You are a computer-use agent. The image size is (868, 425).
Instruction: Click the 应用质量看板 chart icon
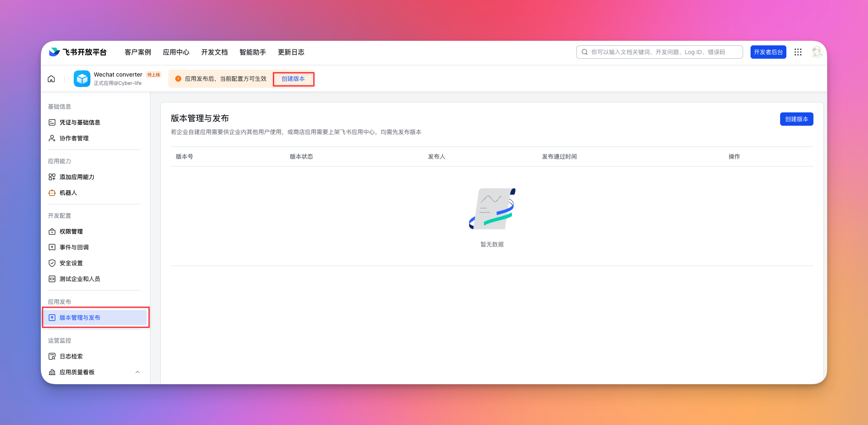pyautogui.click(x=52, y=372)
